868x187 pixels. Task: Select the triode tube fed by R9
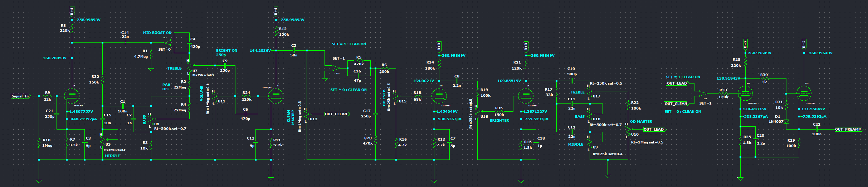coord(72,96)
